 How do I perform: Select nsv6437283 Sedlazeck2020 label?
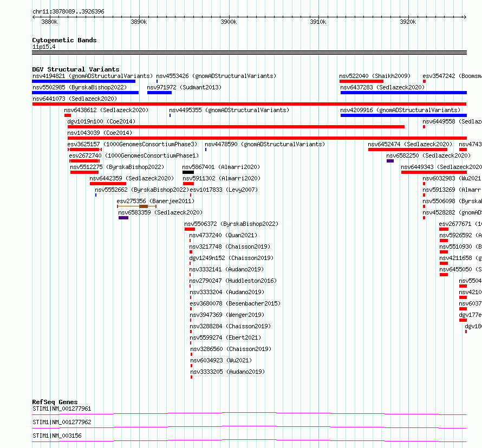(x=382, y=87)
